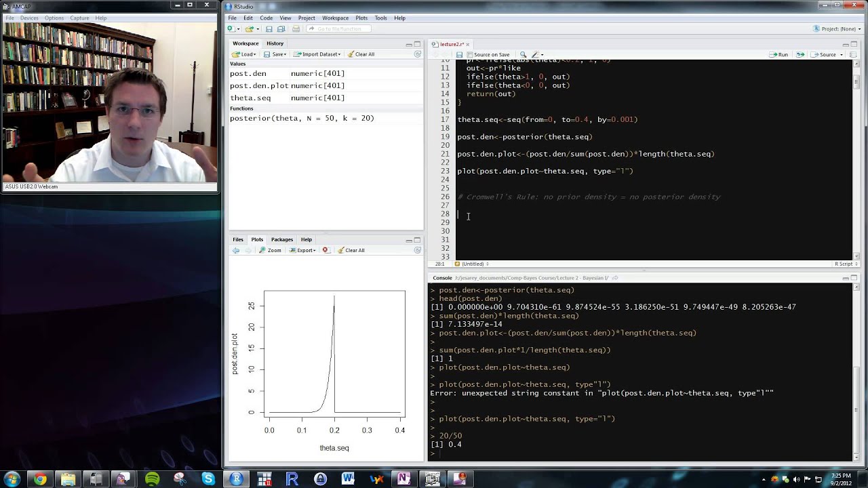
Task: Switch to the Packages tab
Action: [282, 239]
